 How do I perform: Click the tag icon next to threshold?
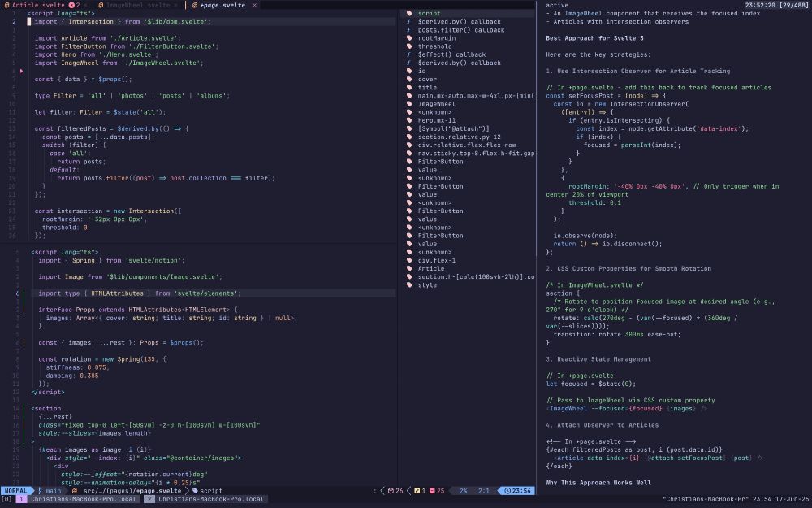[409, 46]
